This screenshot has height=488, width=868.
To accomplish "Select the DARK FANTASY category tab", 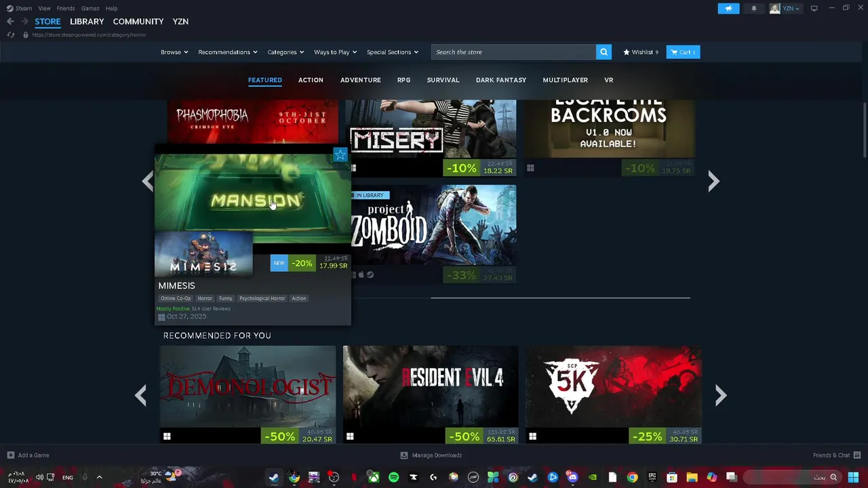I will pyautogui.click(x=501, y=80).
